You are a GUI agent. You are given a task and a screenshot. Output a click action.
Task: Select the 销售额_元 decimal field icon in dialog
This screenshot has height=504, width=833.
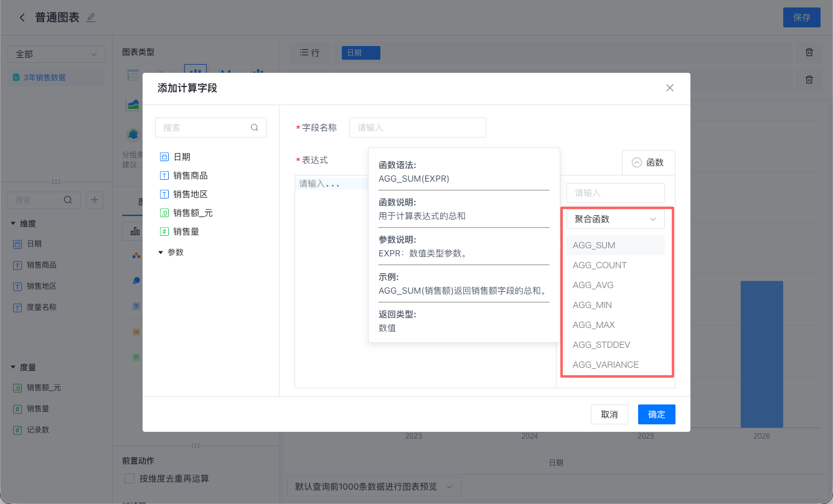pyautogui.click(x=164, y=213)
